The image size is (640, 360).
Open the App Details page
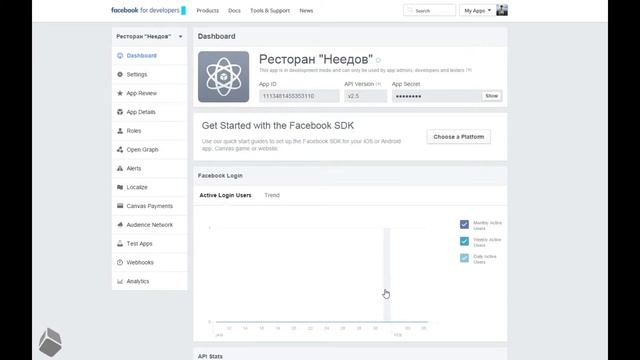(141, 112)
